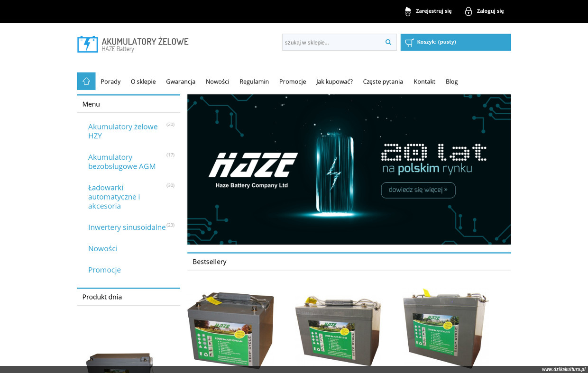This screenshot has width=588, height=373.
Task: Go to Częste pytania page
Action: [x=383, y=82]
